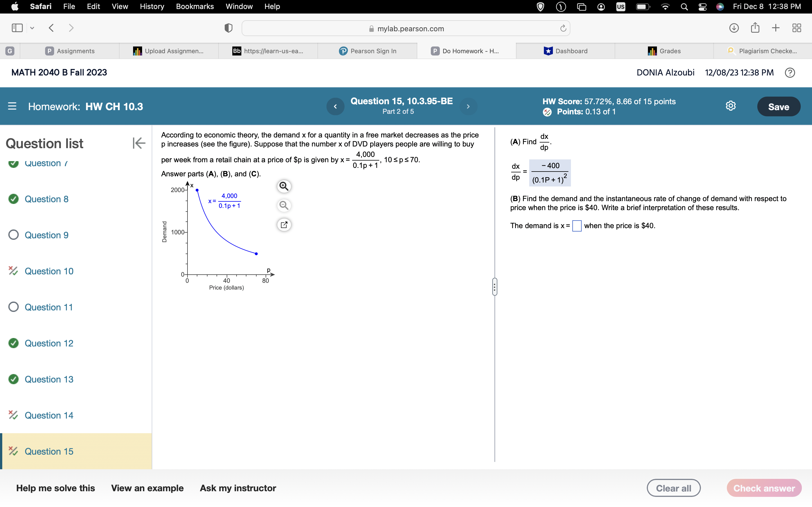
Task: Select the unanswered Question 9 circle
Action: [x=14, y=235]
